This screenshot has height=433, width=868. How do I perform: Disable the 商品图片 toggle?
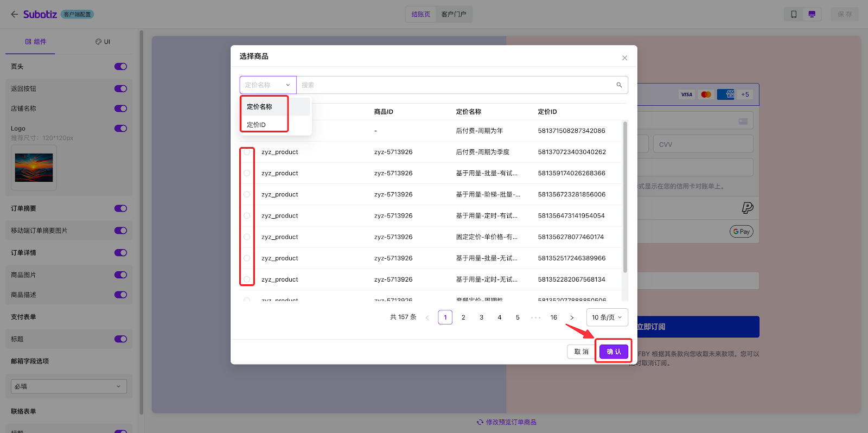120,275
